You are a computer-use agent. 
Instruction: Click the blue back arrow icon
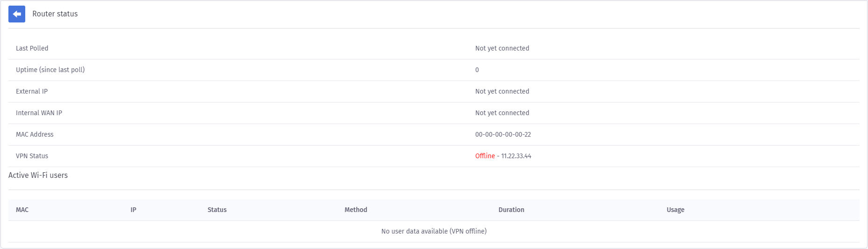click(17, 14)
